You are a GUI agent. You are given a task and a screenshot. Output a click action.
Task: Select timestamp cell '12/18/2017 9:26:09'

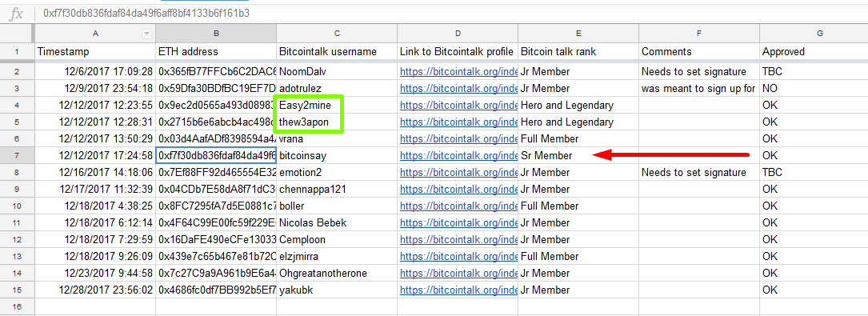[96, 256]
